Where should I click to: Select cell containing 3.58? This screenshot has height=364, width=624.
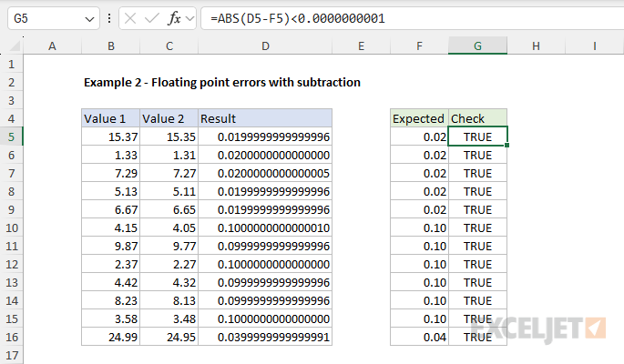pos(110,318)
